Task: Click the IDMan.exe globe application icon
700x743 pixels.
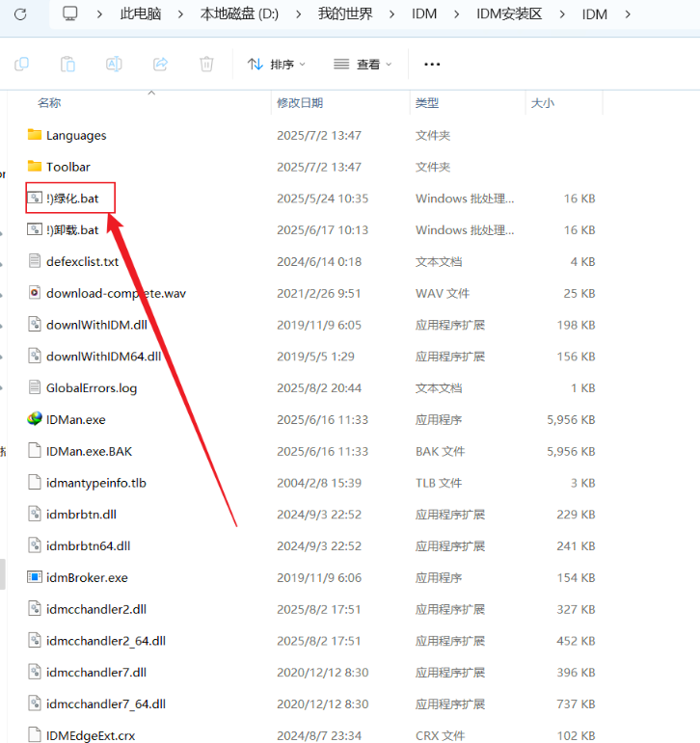Action: [35, 419]
